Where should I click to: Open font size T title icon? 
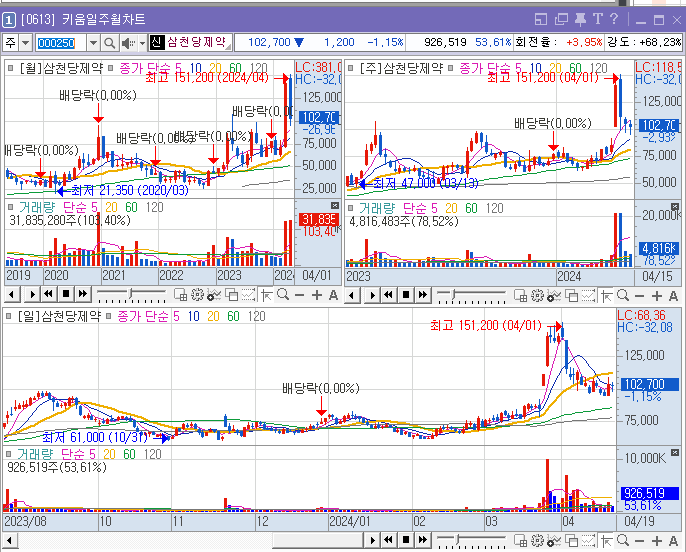pos(598,19)
